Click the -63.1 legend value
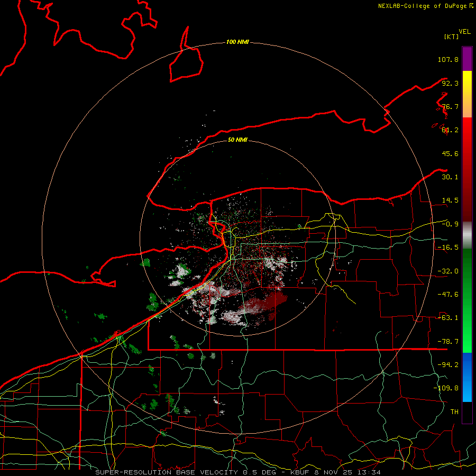Viewport: 476px width, 476px height. point(448,318)
